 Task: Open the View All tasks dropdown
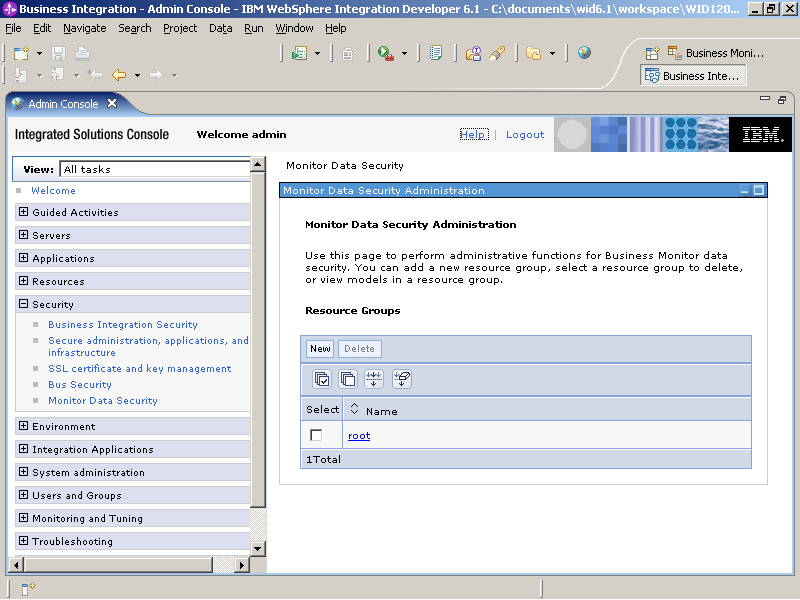[x=155, y=169]
